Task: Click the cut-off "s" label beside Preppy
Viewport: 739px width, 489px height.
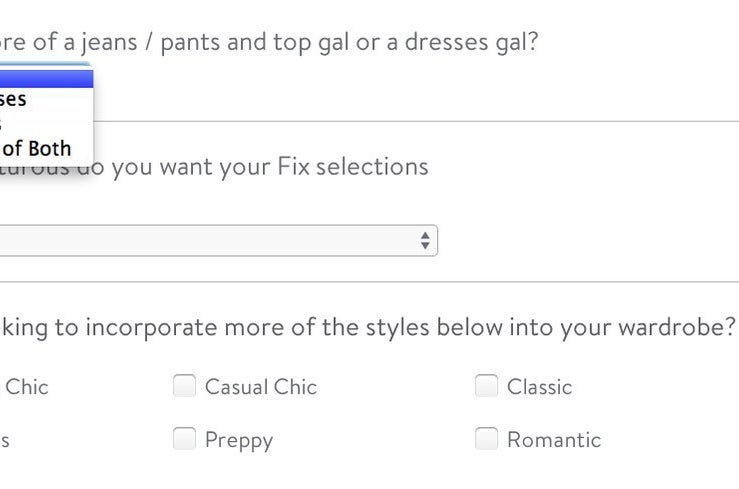Action: pyautogui.click(x=5, y=440)
